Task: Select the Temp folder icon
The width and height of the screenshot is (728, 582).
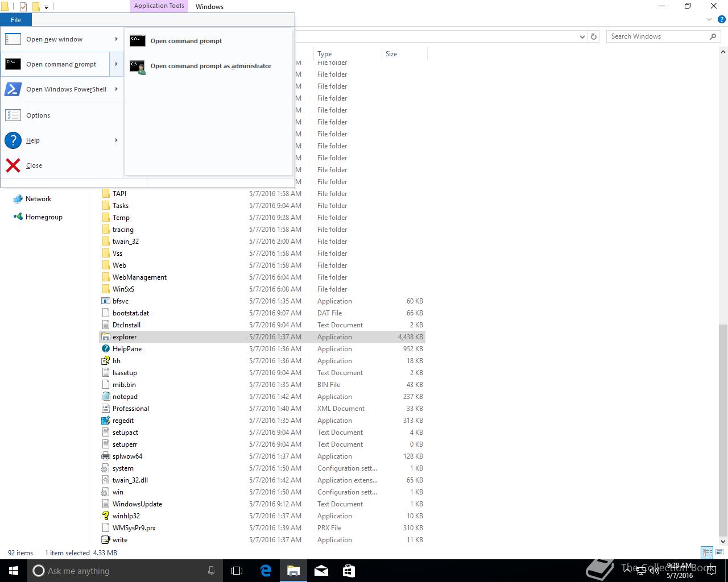Action: (106, 218)
